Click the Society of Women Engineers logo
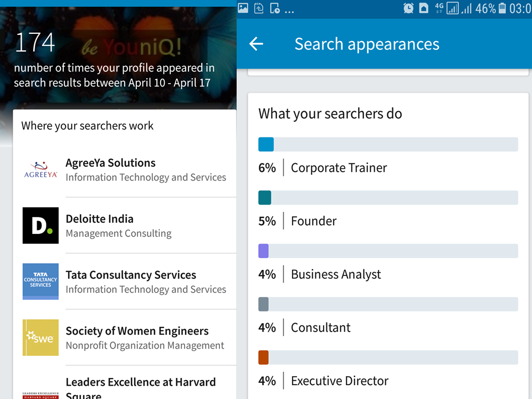The image size is (532, 399). [x=40, y=337]
